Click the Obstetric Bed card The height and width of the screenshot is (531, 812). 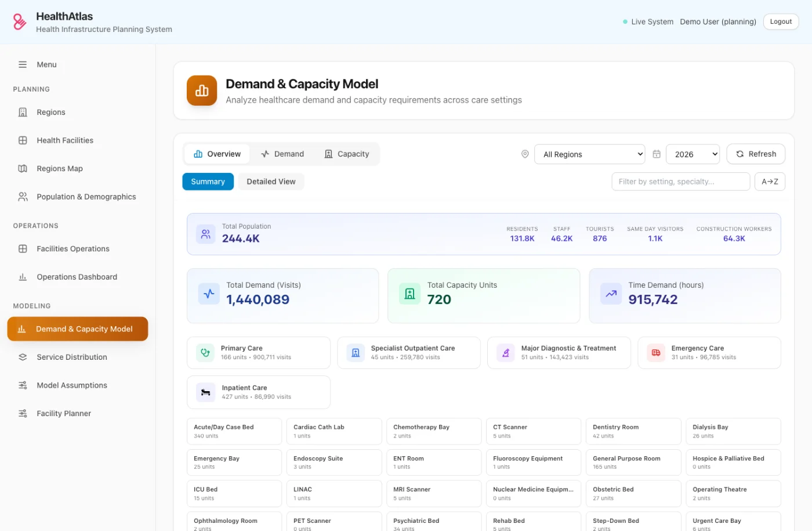[x=633, y=494]
